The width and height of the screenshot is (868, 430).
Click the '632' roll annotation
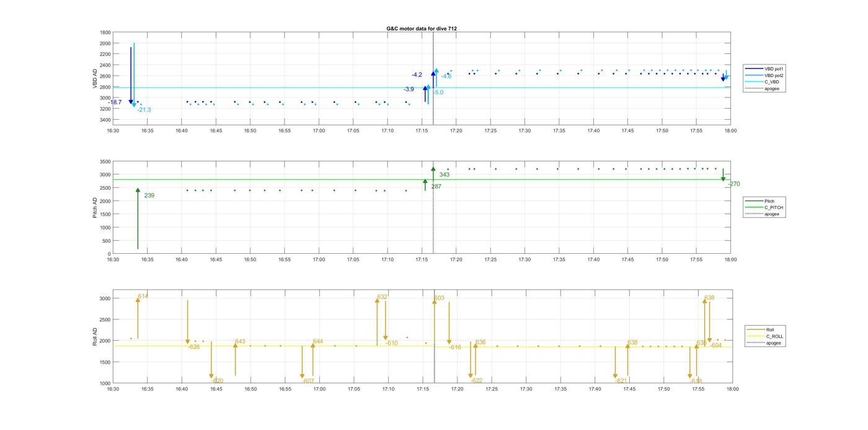(383, 297)
